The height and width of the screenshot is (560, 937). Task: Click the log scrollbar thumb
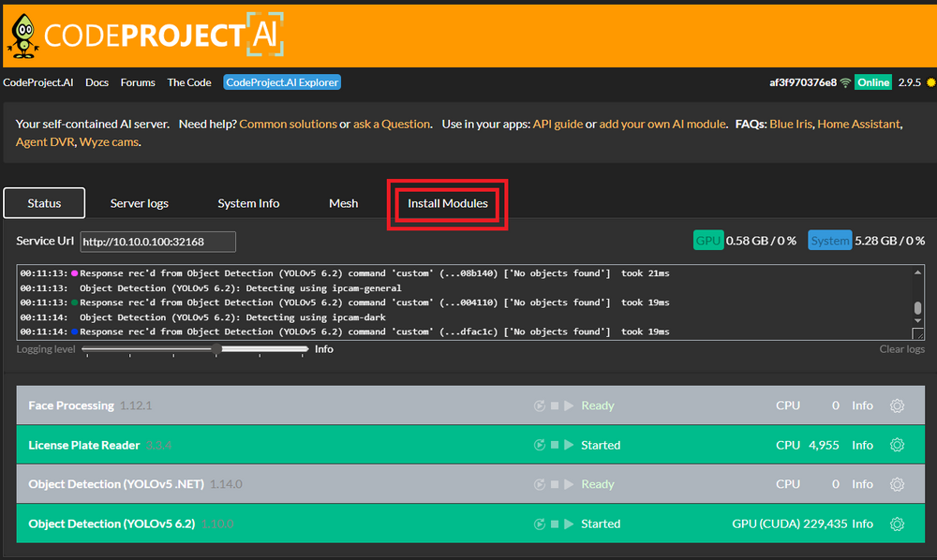point(917,308)
